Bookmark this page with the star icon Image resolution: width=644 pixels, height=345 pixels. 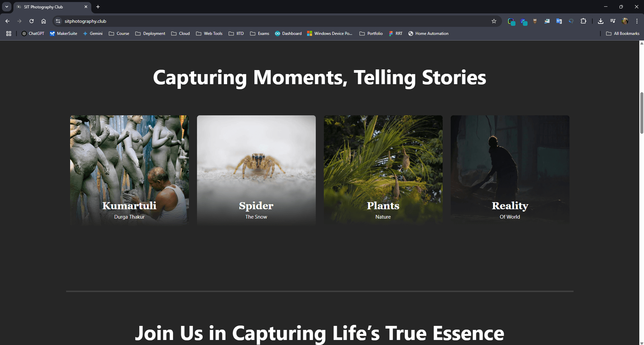click(x=494, y=21)
